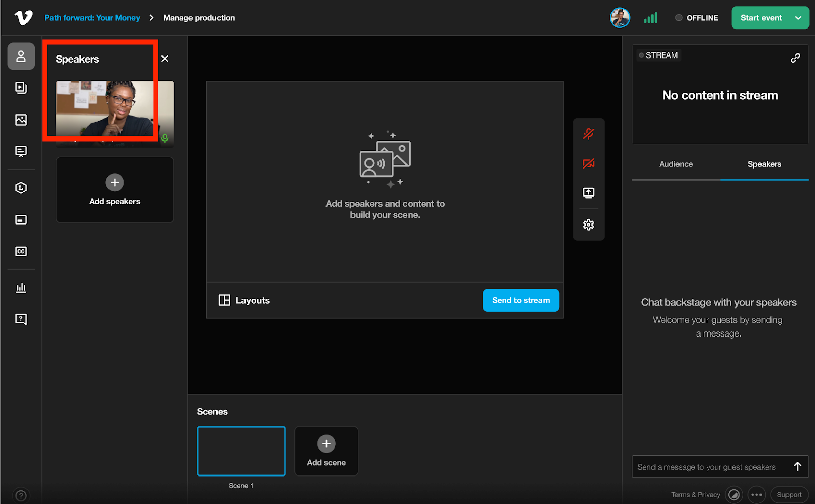Expand the Start event dropdown arrow
Viewport: 815px width, 504px height.
798,18
